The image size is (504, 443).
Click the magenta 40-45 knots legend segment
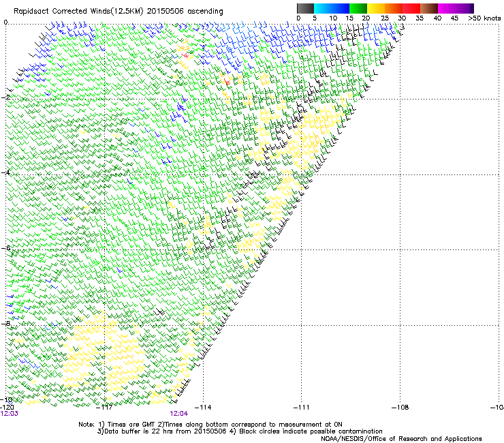[x=447, y=8]
